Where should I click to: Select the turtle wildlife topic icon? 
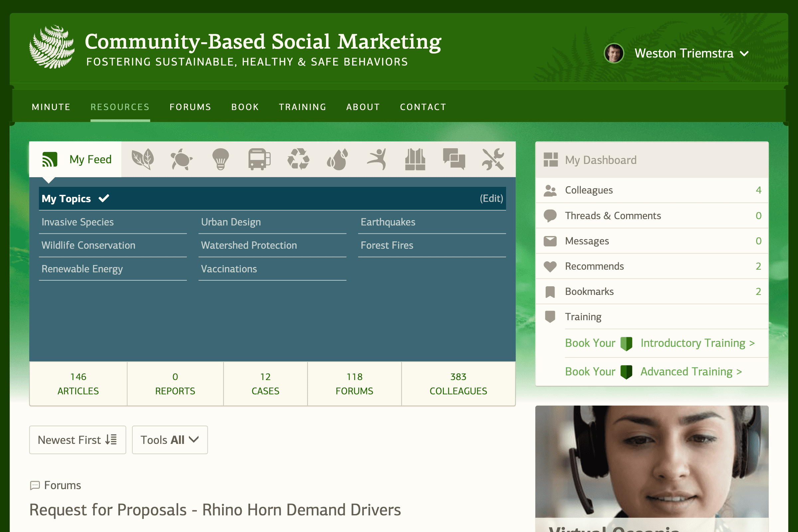[x=182, y=159]
